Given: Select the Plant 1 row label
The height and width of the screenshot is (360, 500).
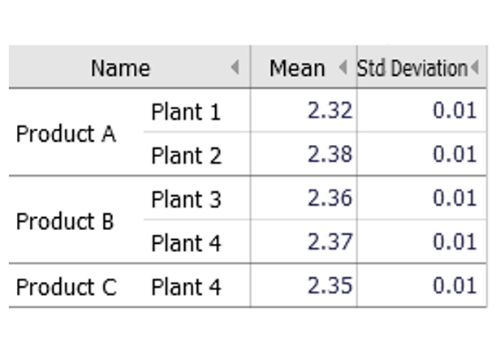Looking at the screenshot, I should point(186,112).
